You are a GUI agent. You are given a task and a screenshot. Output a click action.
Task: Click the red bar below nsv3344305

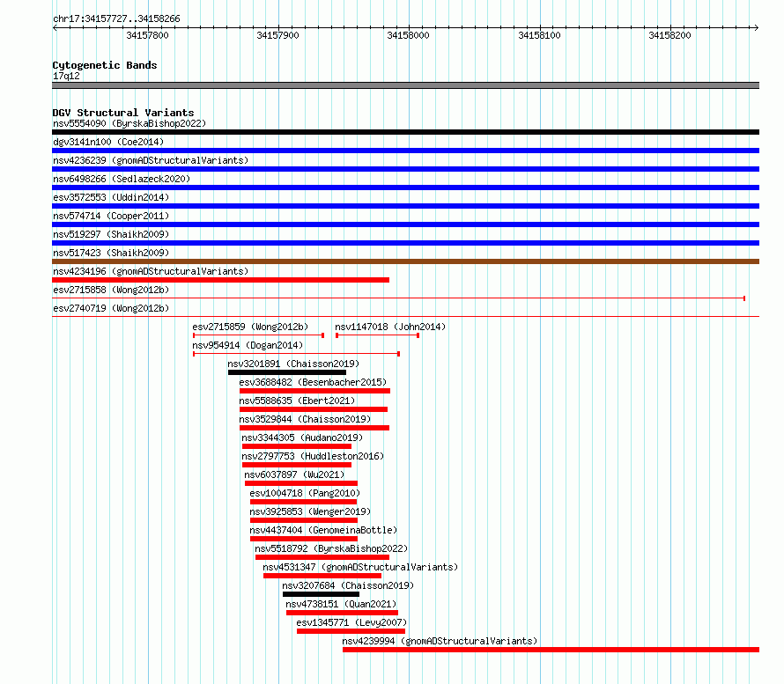[297, 446]
